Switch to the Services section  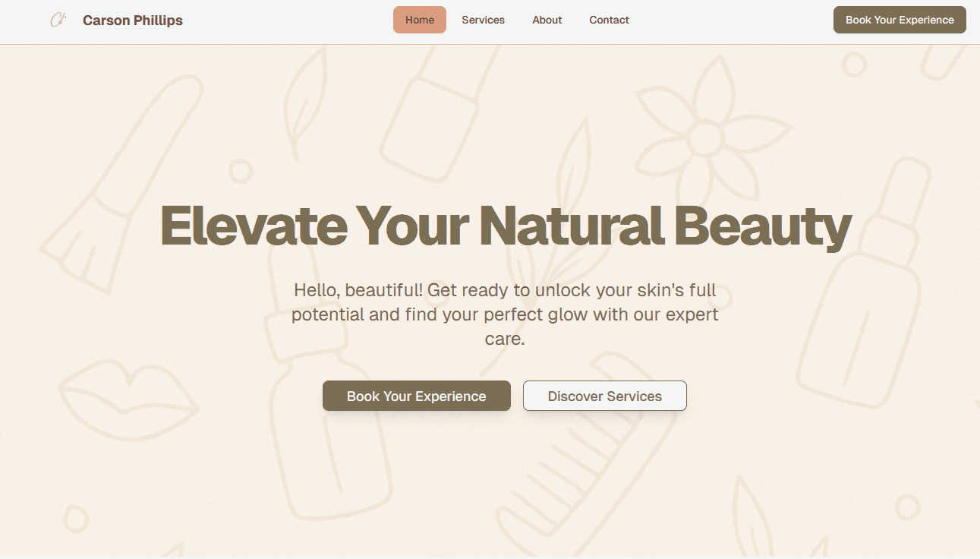pyautogui.click(x=483, y=20)
